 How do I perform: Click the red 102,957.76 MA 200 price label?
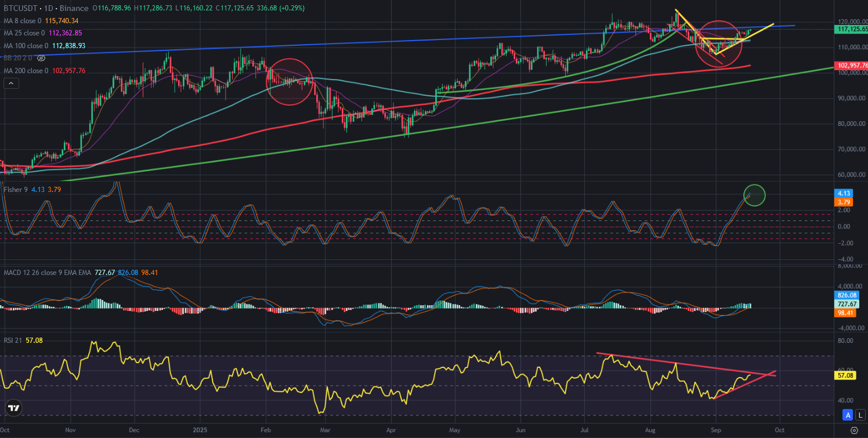(x=852, y=66)
